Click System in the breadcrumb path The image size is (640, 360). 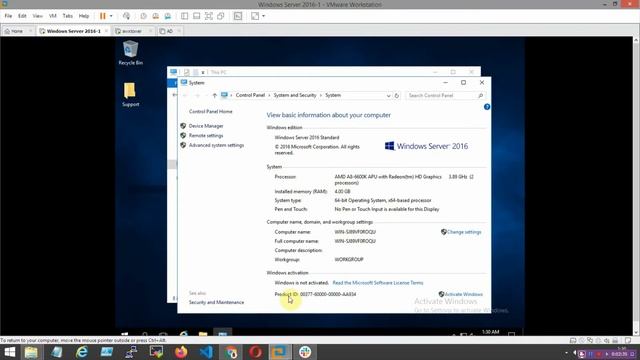click(333, 95)
